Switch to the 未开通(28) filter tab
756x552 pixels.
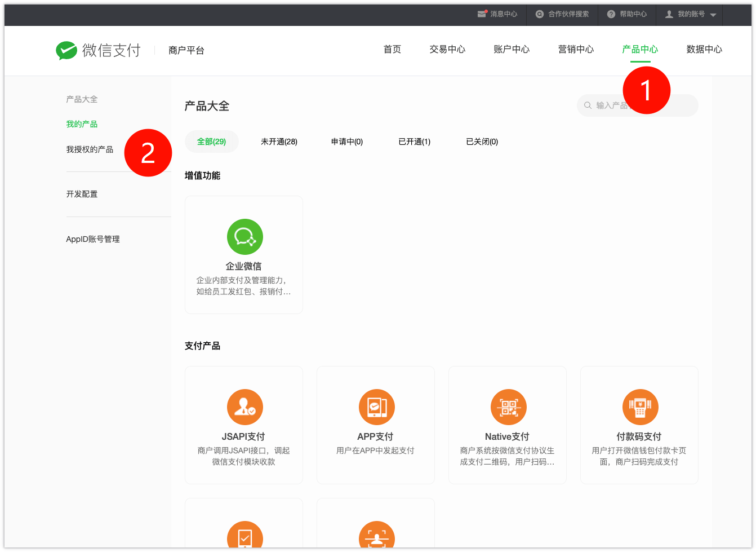coord(279,142)
